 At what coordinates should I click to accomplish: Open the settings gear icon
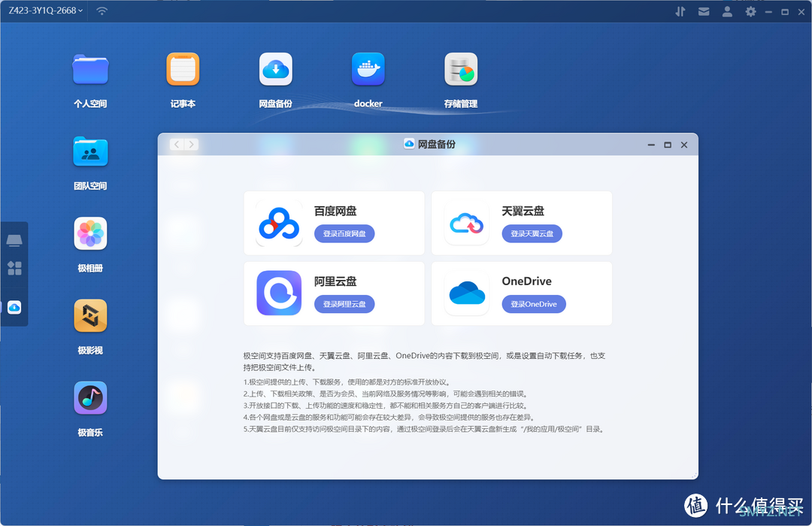750,11
